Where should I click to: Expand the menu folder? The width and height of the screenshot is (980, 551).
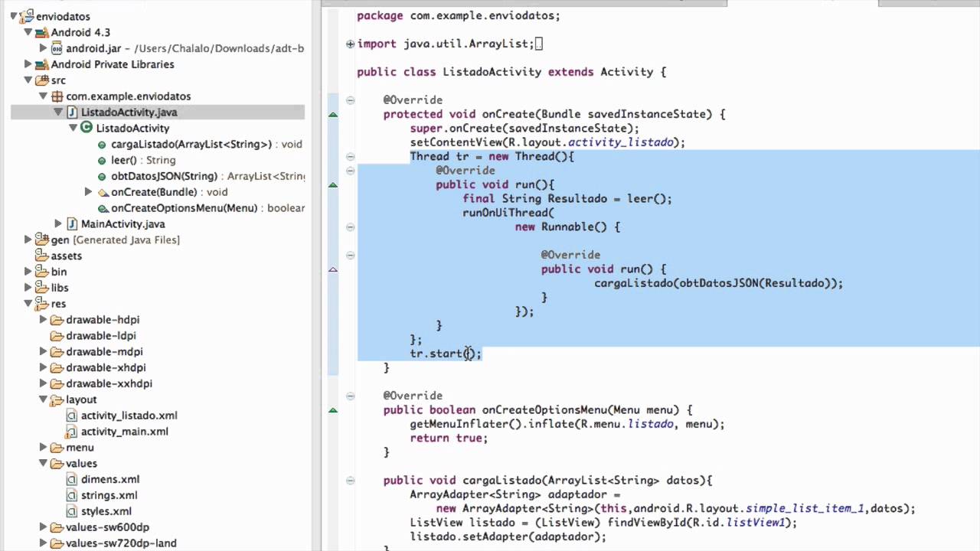tap(43, 448)
